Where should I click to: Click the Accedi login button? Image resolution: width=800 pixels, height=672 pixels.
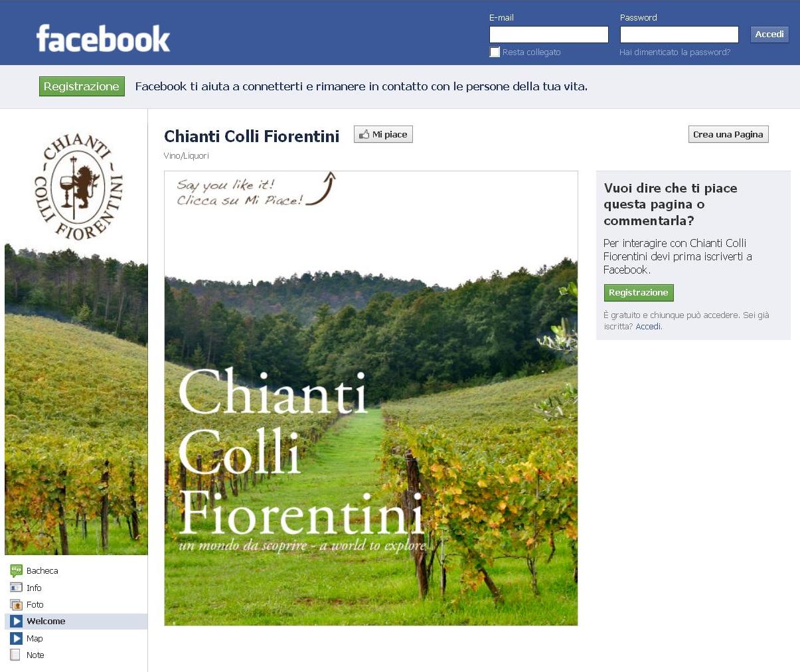click(769, 34)
